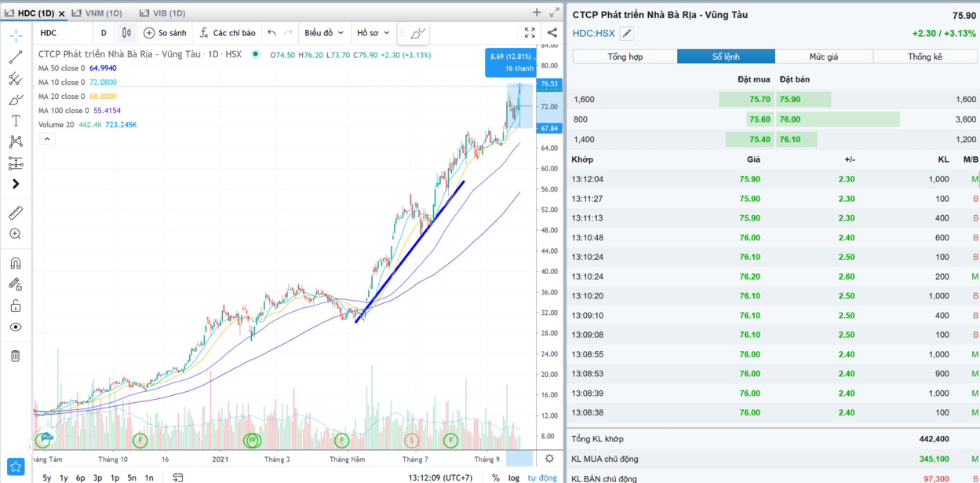Screen dimensions: 980x483
Task: Click the So sánh compare button
Action: coord(166,33)
